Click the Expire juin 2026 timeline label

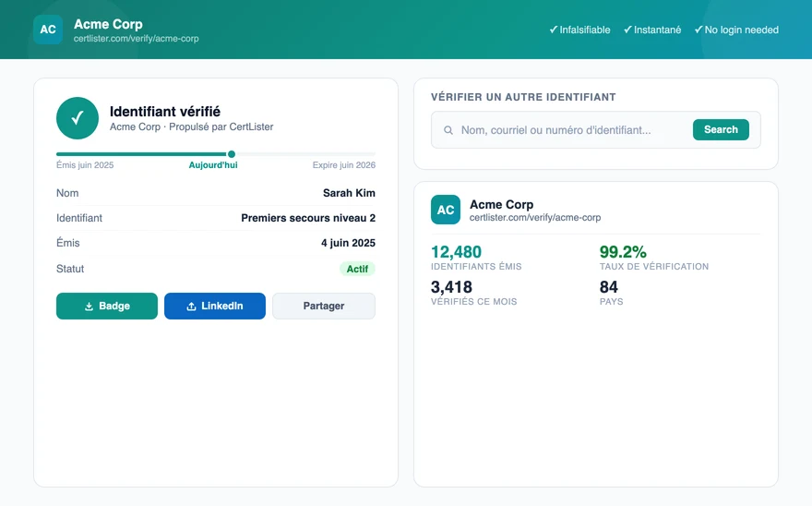point(344,165)
